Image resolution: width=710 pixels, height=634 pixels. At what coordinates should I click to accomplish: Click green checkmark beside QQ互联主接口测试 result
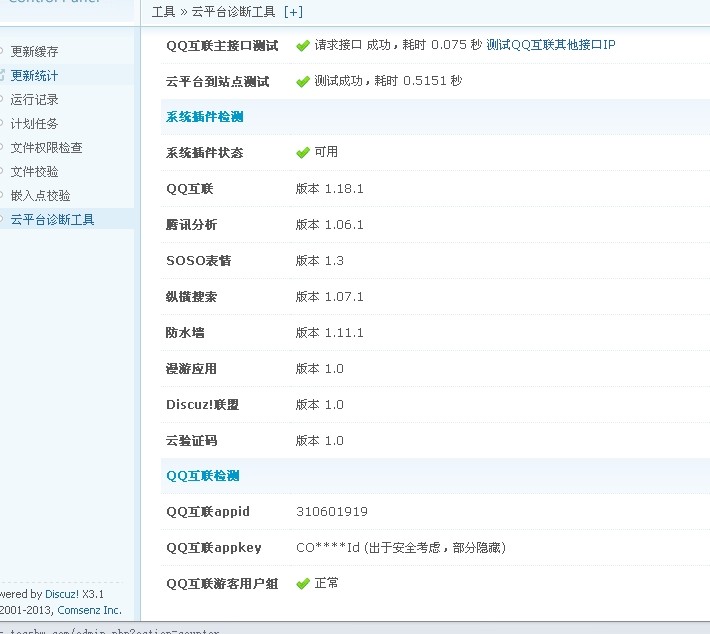[303, 45]
